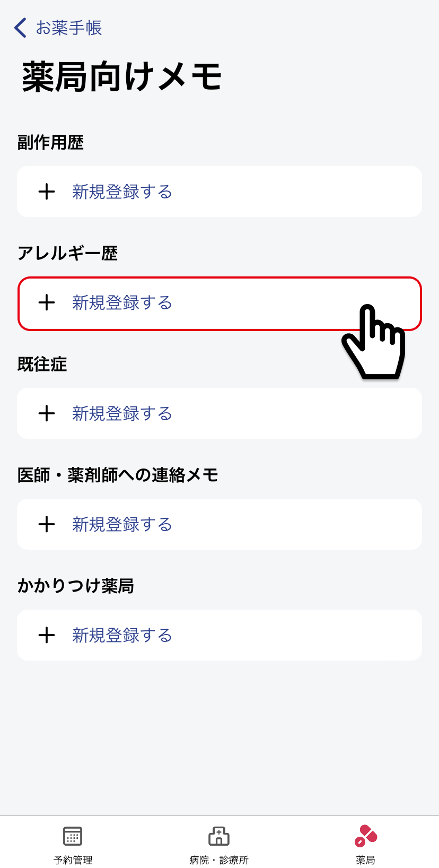Add a 医師・薬剤師への連絡メモ note
This screenshot has width=439, height=868.
(122, 524)
